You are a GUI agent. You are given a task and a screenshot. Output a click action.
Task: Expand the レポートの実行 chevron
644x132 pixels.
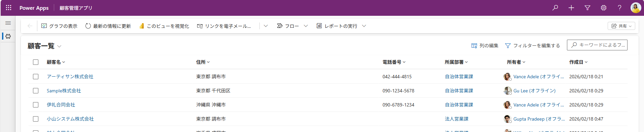pos(364,26)
